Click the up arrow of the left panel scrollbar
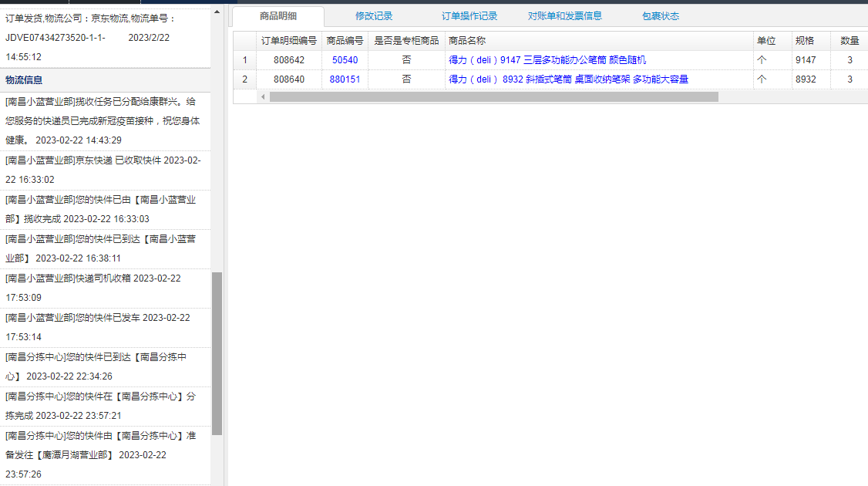Screen dimensions: 868x486 [217, 12]
